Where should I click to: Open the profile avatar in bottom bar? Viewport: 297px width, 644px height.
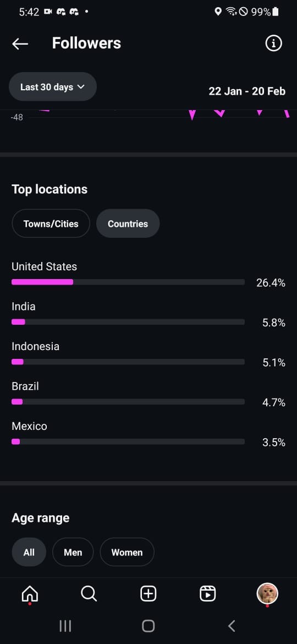pyautogui.click(x=267, y=593)
